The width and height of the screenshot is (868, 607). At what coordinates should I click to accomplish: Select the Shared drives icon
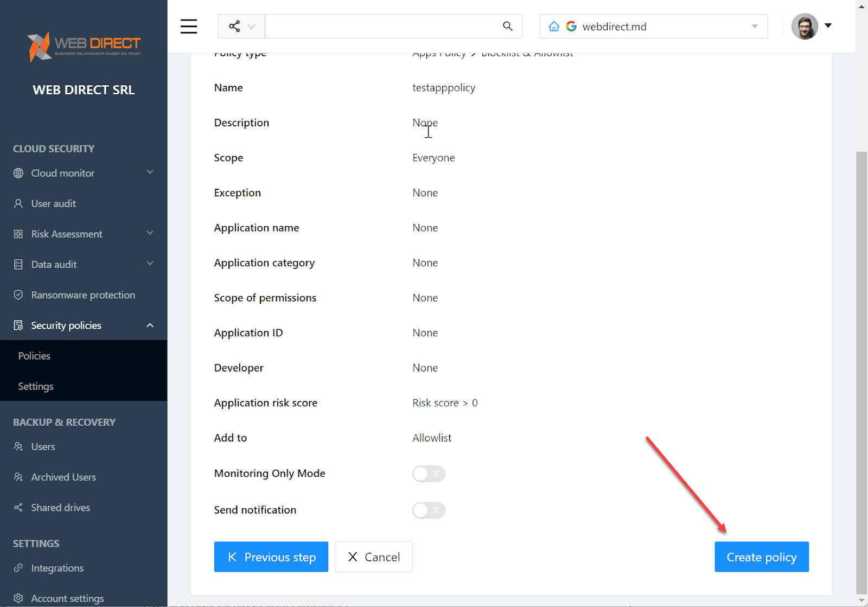19,507
